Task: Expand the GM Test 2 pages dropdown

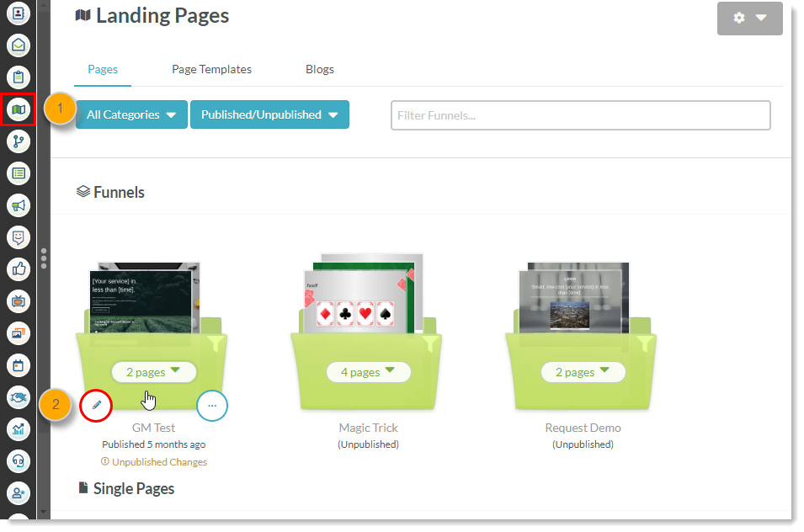Action: coord(154,372)
